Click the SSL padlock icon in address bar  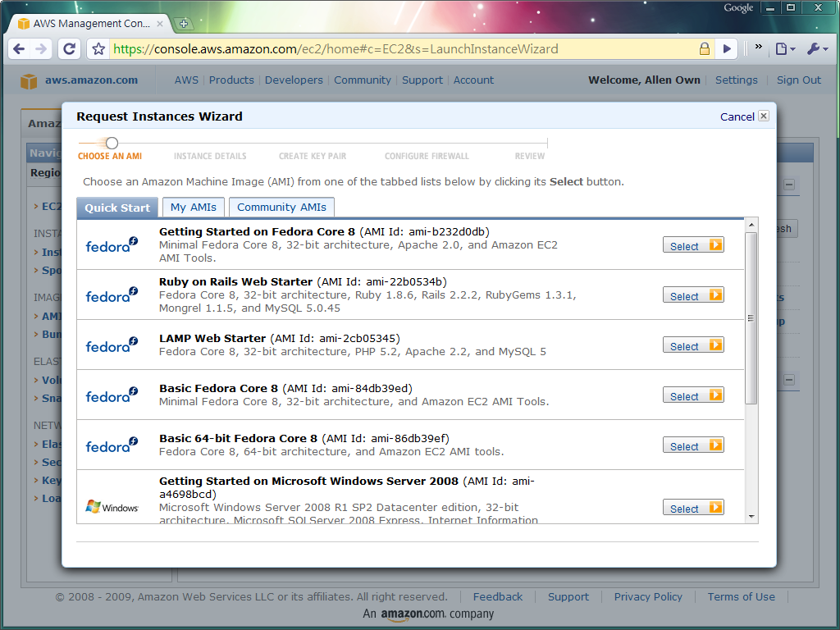tap(705, 48)
